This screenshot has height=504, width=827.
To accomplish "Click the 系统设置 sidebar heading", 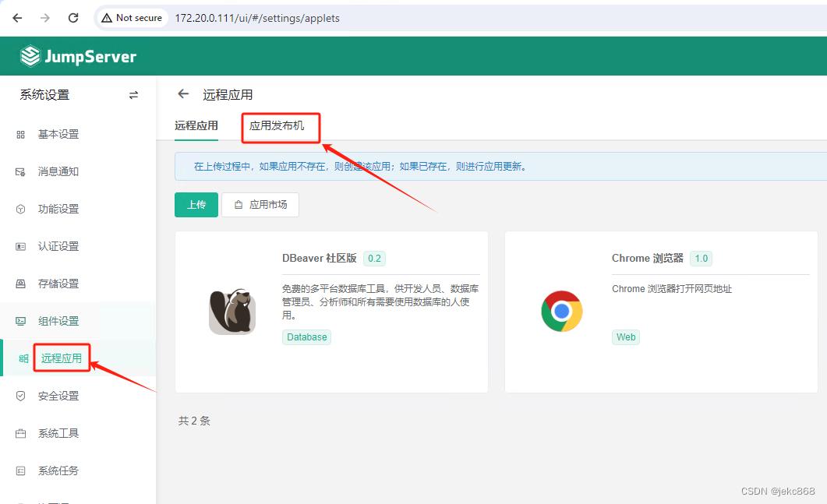I will (x=45, y=95).
